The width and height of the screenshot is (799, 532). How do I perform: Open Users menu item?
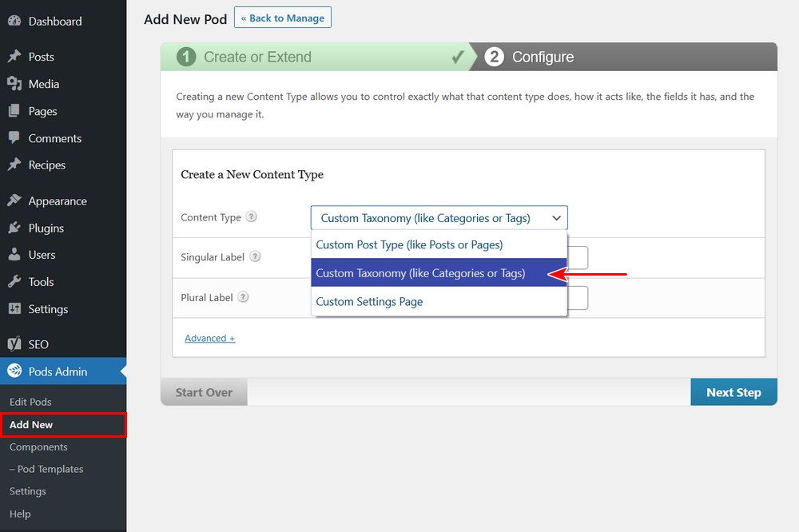[63, 255]
